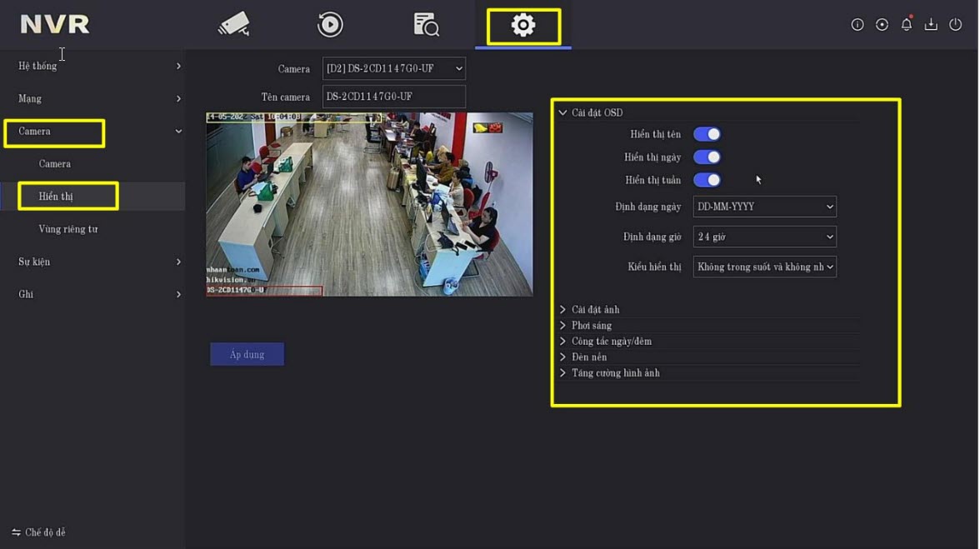
Task: Click the Tên camera text field
Action: tap(393, 97)
